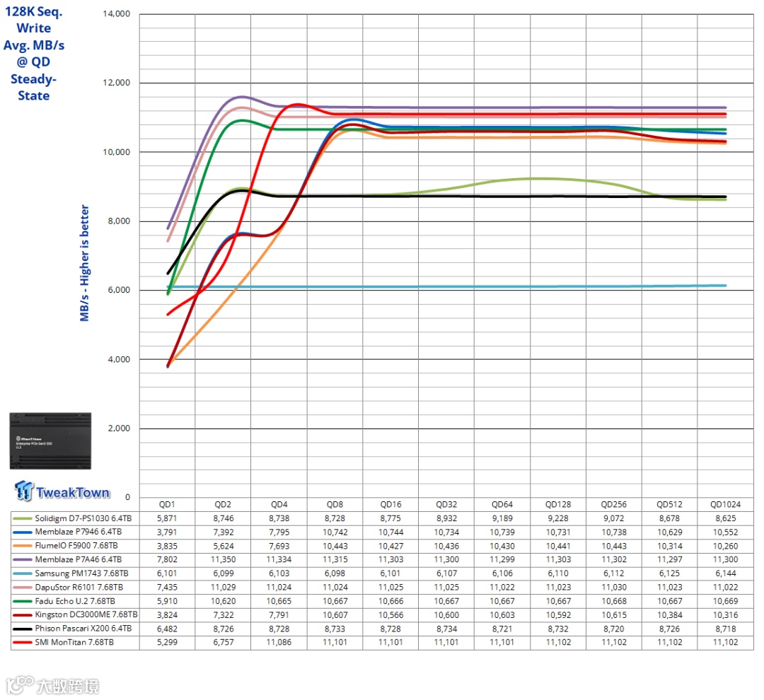This screenshot has width=764, height=700.
Task: Click the Solidigm D7-PS1030 6.4TB legend label
Action: click(x=83, y=518)
